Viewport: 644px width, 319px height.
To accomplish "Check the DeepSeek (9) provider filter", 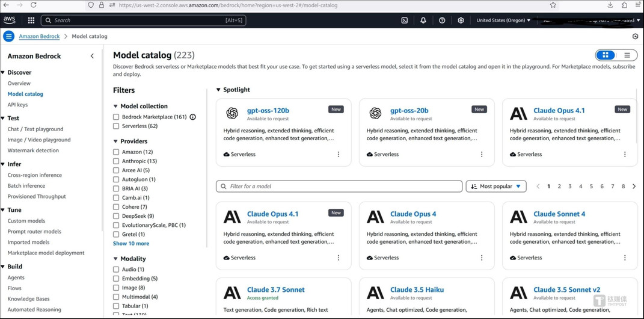I will [116, 216].
